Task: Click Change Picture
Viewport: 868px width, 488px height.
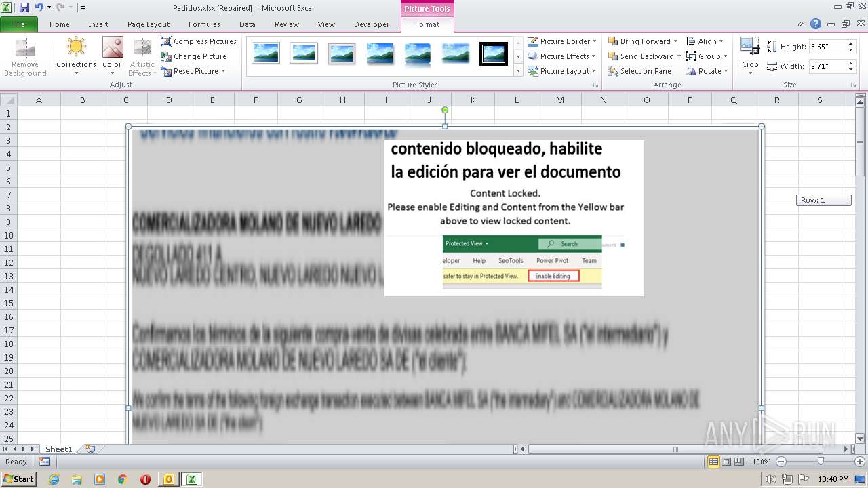Action: (194, 56)
